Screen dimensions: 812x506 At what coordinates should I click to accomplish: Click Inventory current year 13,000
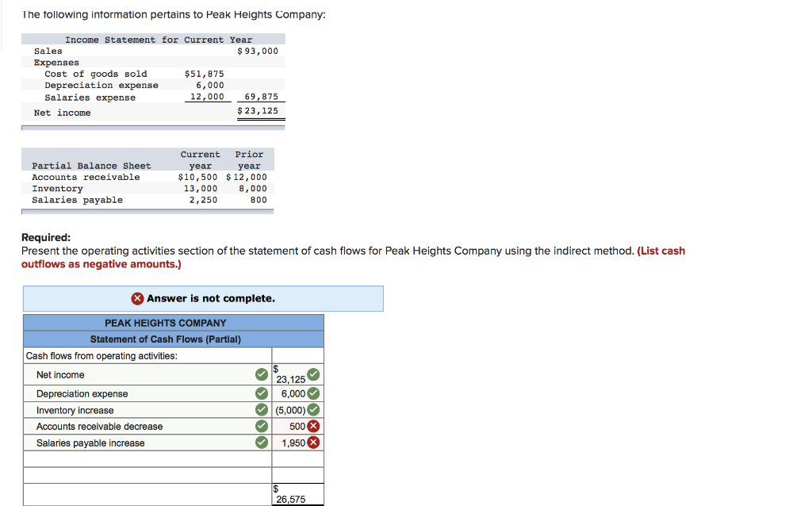coord(201,189)
